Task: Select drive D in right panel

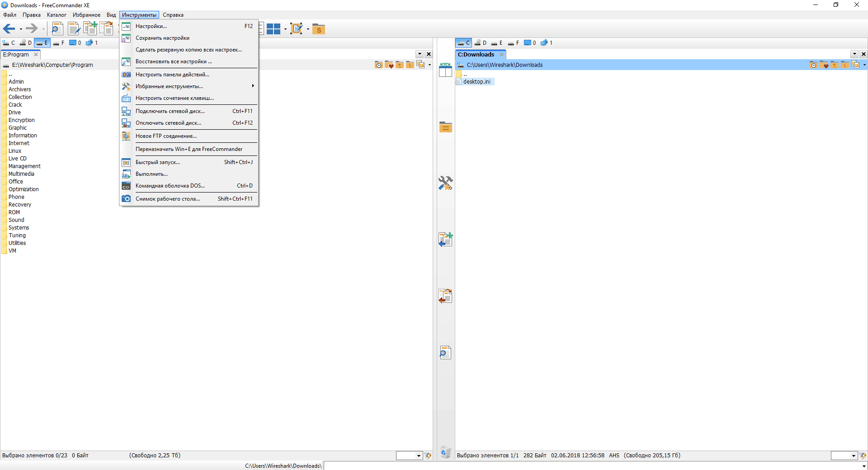Action: pyautogui.click(x=481, y=43)
